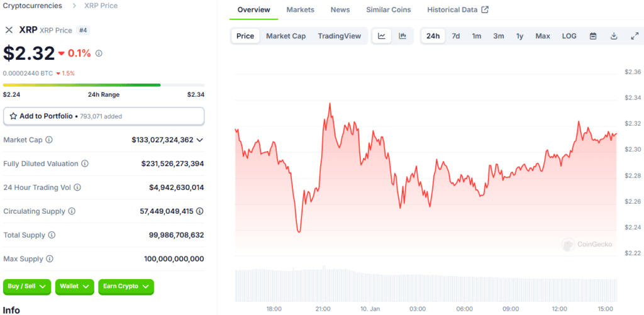Click Add to Portfolio button

104,116
